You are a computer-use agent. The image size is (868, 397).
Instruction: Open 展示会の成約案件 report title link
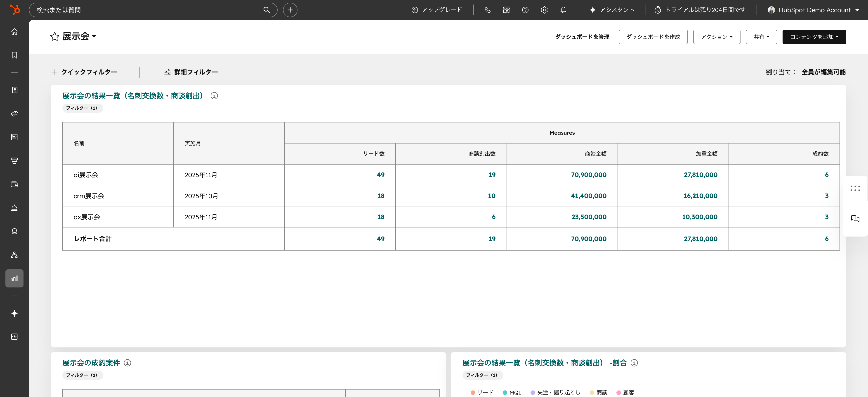click(x=91, y=363)
